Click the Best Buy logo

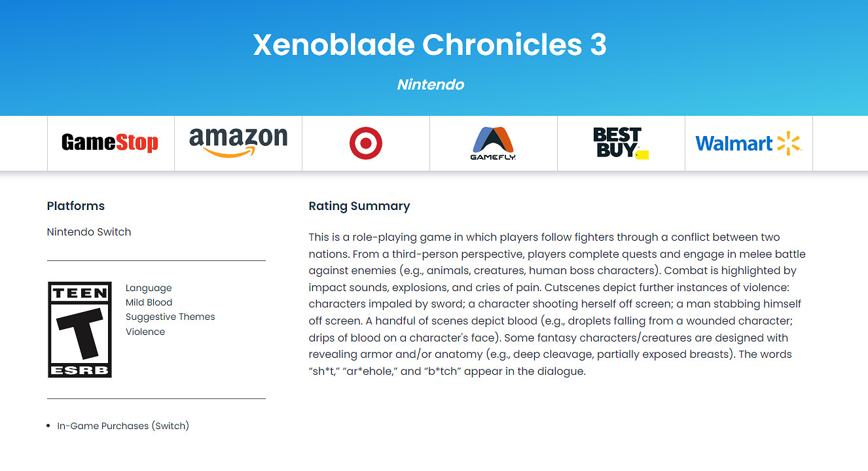617,143
